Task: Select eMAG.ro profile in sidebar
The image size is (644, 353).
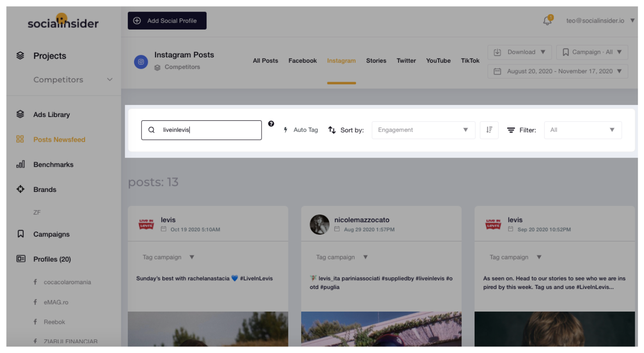Action: 56,302
